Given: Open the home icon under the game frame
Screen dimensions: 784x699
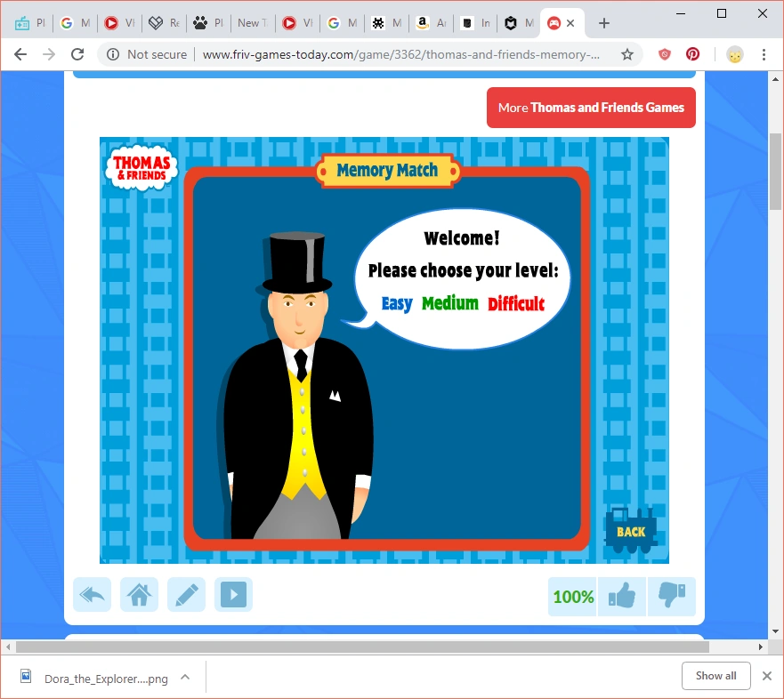Looking at the screenshot, I should (x=139, y=594).
